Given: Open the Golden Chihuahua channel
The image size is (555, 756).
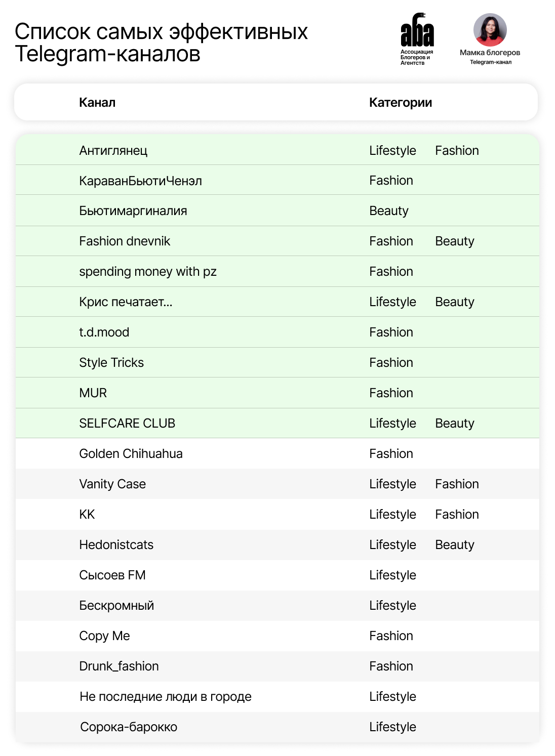Looking at the screenshot, I should coord(131,454).
